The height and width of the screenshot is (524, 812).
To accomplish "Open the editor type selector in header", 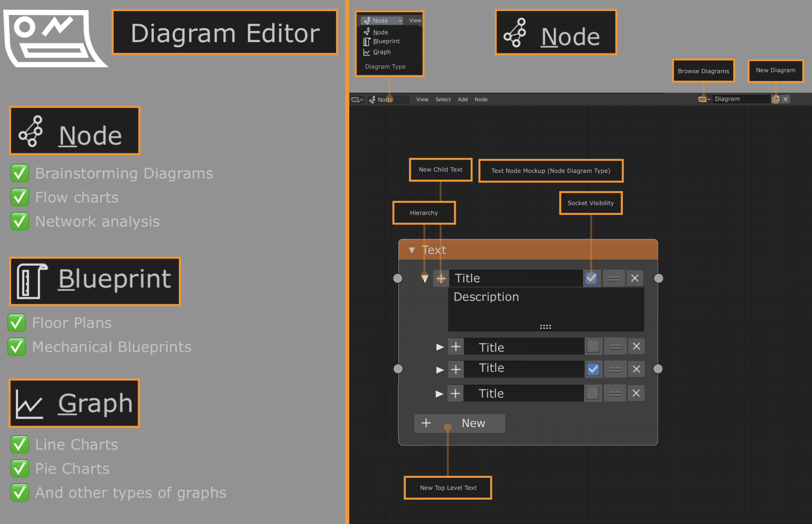I will [357, 99].
